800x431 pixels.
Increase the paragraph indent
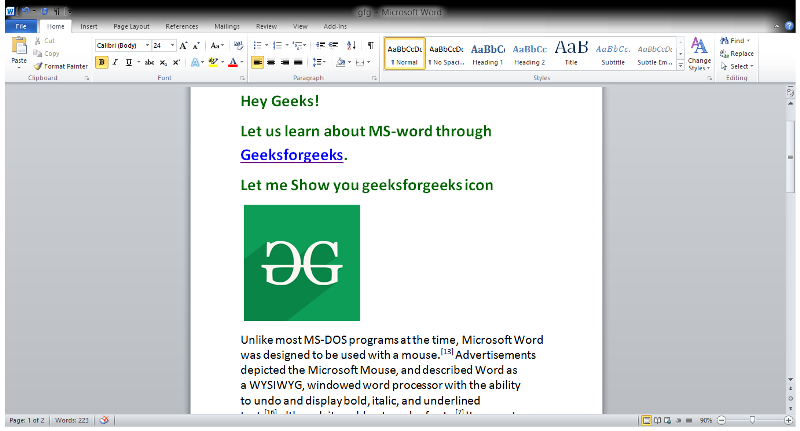[333, 45]
